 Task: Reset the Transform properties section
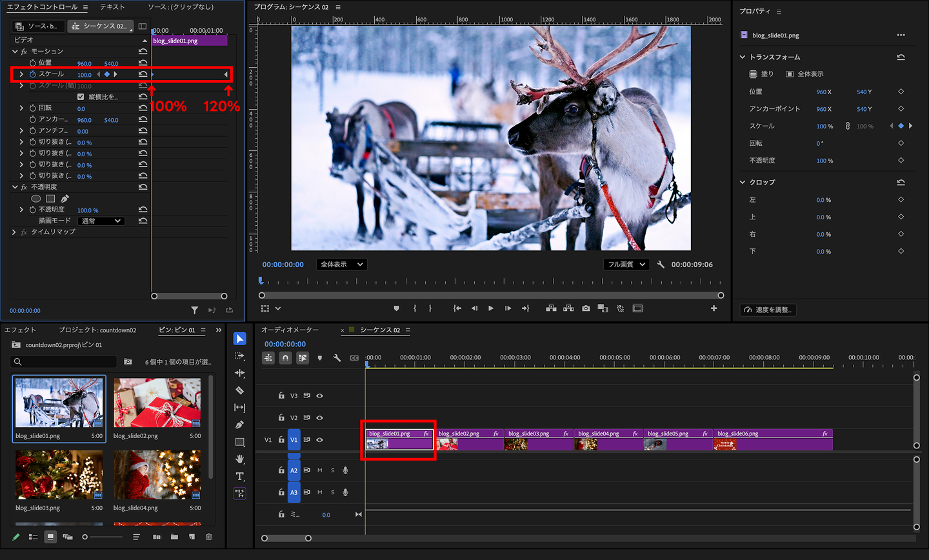901,57
